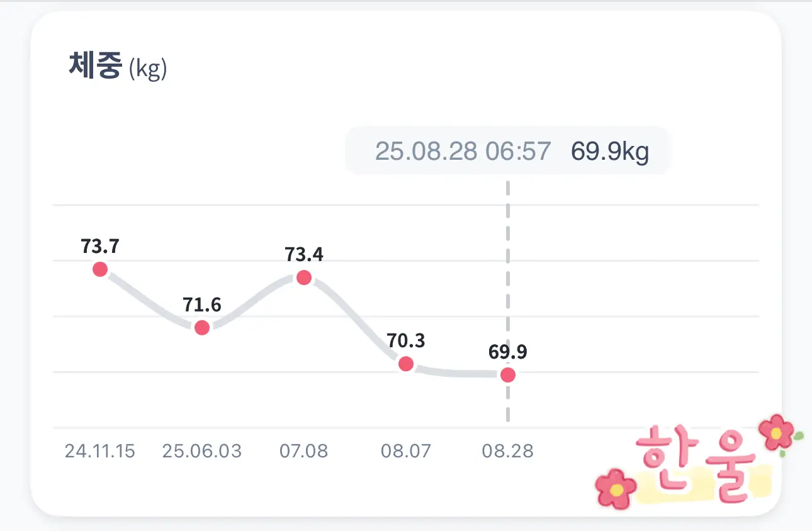Click the 07.08 date label
The image size is (812, 531).
304,451
